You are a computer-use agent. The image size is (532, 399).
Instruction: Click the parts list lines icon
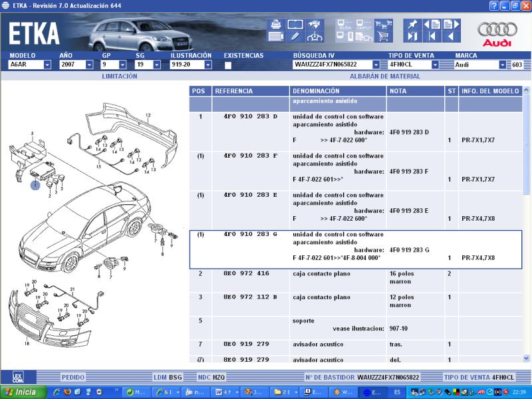tap(276, 37)
